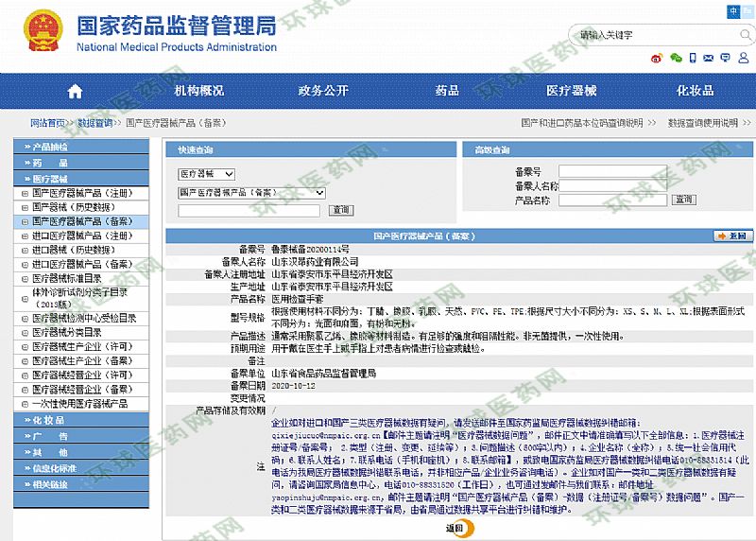This screenshot has width=756, height=541.
Task: Click the mail envelope icon in header
Action: click(709, 58)
